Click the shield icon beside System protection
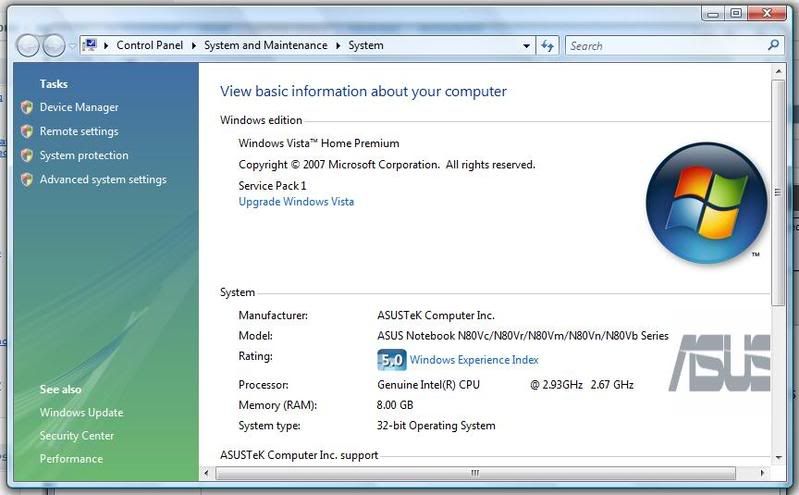This screenshot has height=495, width=799. point(27,155)
